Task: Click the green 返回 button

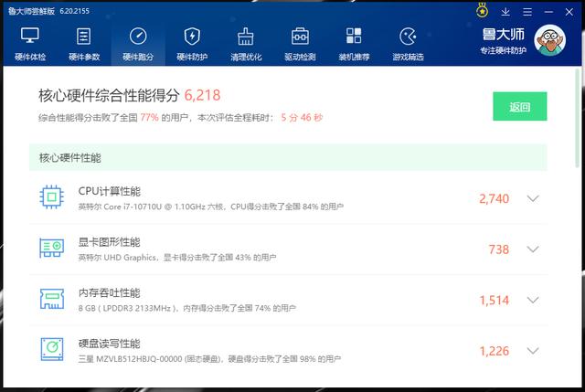Action: 520,106
